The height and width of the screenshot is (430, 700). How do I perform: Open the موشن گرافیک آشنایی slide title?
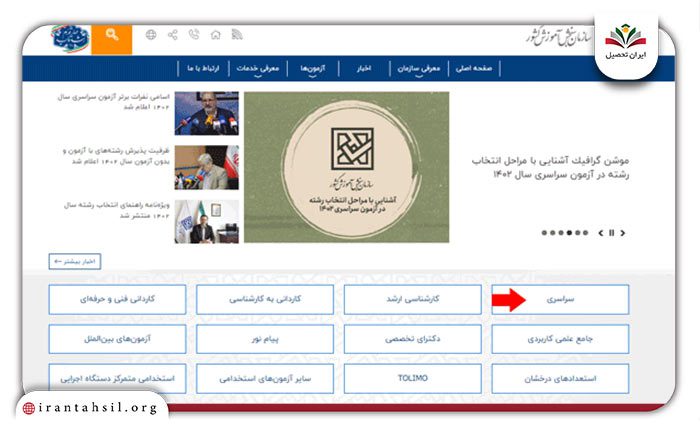(x=550, y=167)
